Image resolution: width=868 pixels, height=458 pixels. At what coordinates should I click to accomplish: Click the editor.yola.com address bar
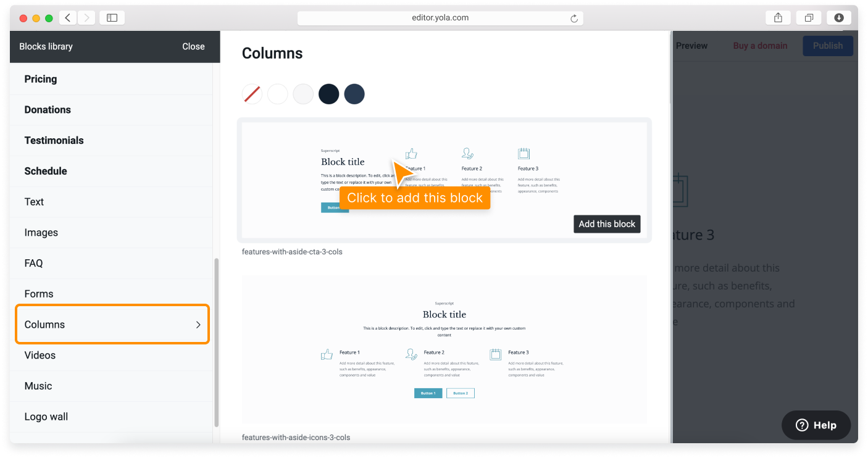440,18
